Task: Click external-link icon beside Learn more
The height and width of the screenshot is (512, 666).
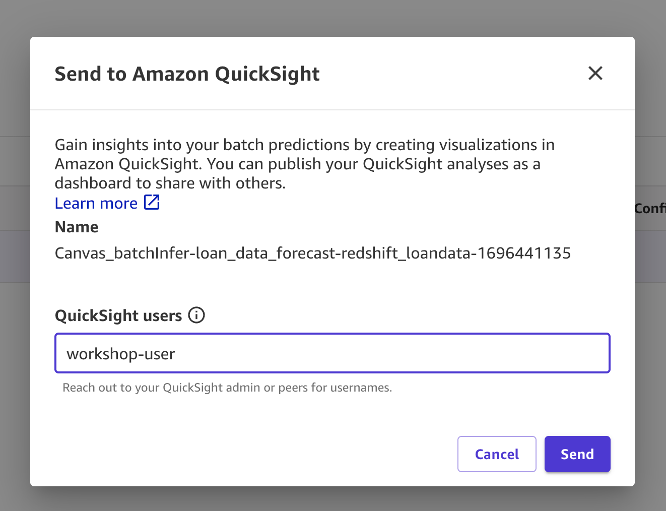Action: (152, 203)
